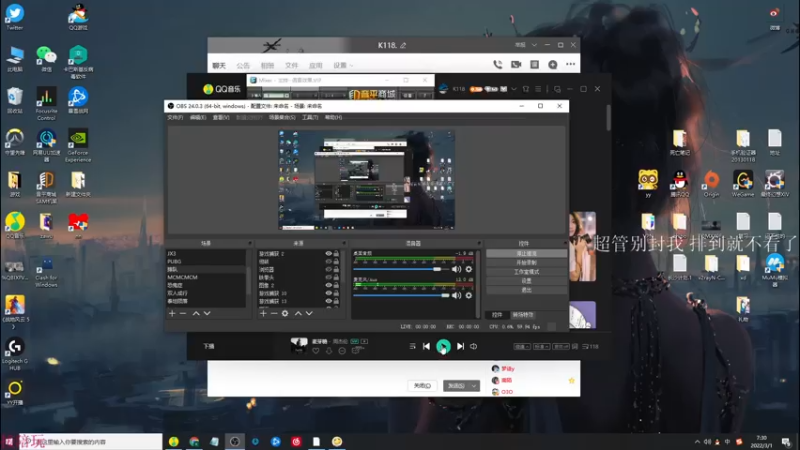The image size is (800, 450).
Task: Open the OBS 工具(T) menu
Action: point(310,117)
